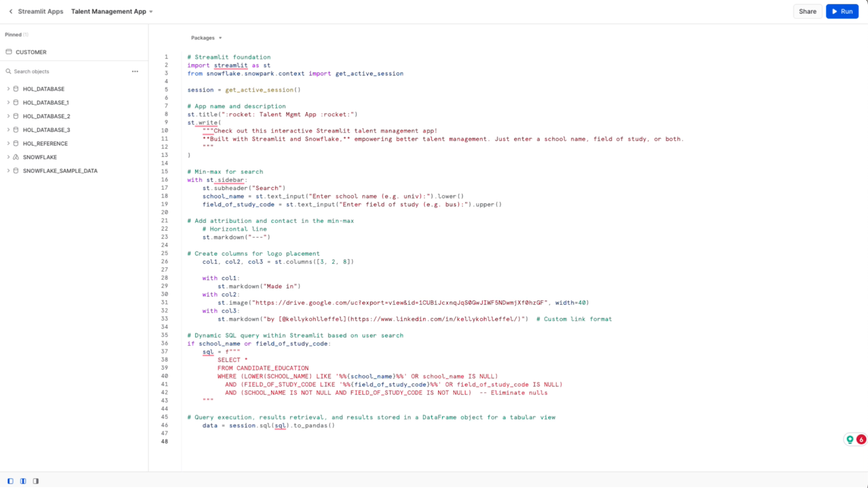
Task: Click the '# Streamlit foundation' comment line
Action: tap(229, 57)
